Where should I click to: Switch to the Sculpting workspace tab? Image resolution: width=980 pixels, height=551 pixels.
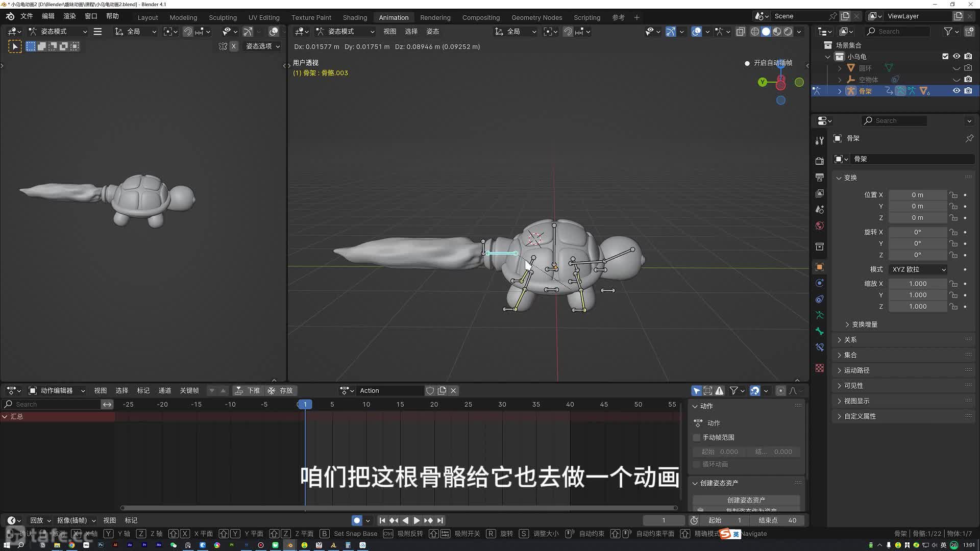click(223, 17)
